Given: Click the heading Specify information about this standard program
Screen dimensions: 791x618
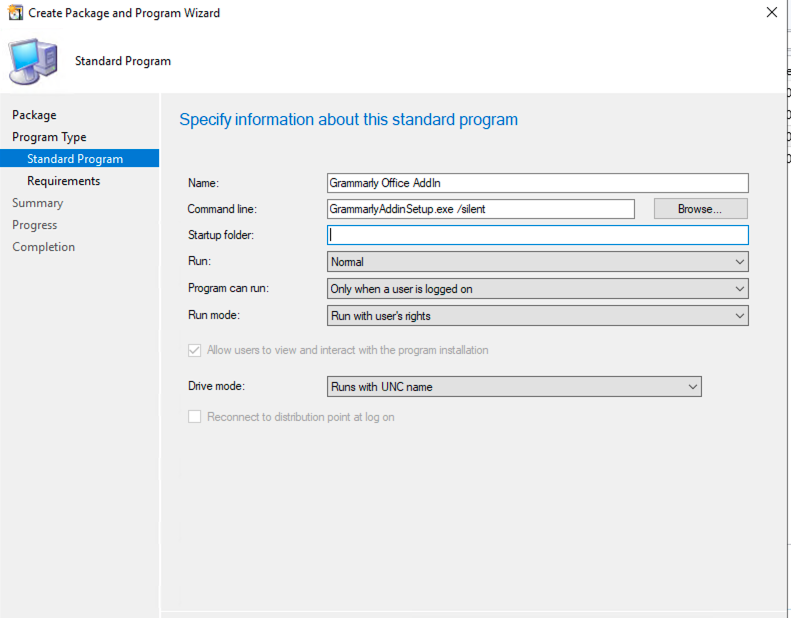Looking at the screenshot, I should click(x=349, y=120).
